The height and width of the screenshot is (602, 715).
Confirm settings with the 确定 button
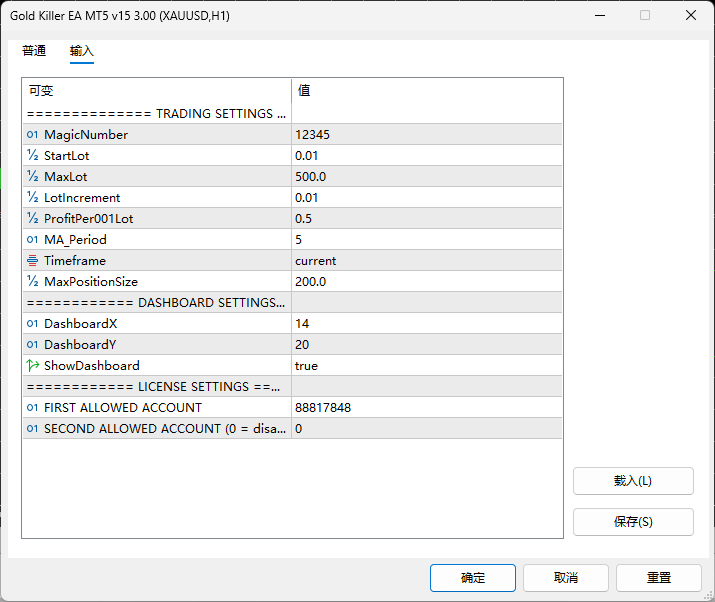point(473,578)
